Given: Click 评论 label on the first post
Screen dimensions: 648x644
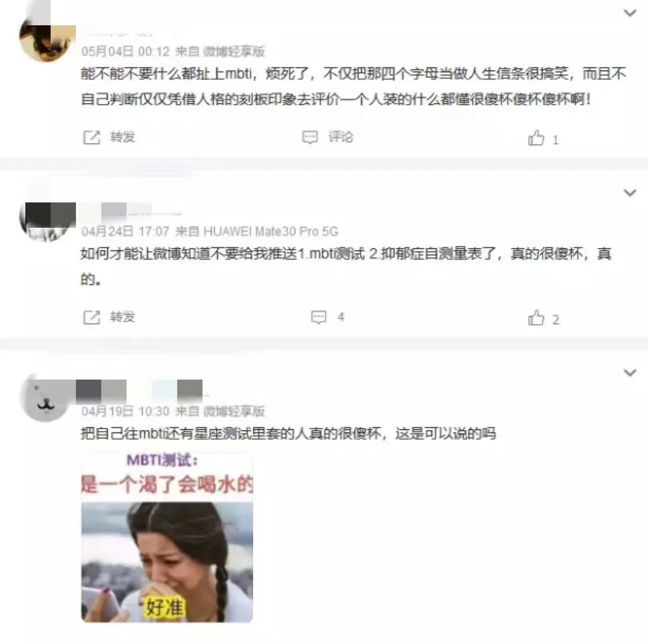Looking at the screenshot, I should (x=340, y=137).
